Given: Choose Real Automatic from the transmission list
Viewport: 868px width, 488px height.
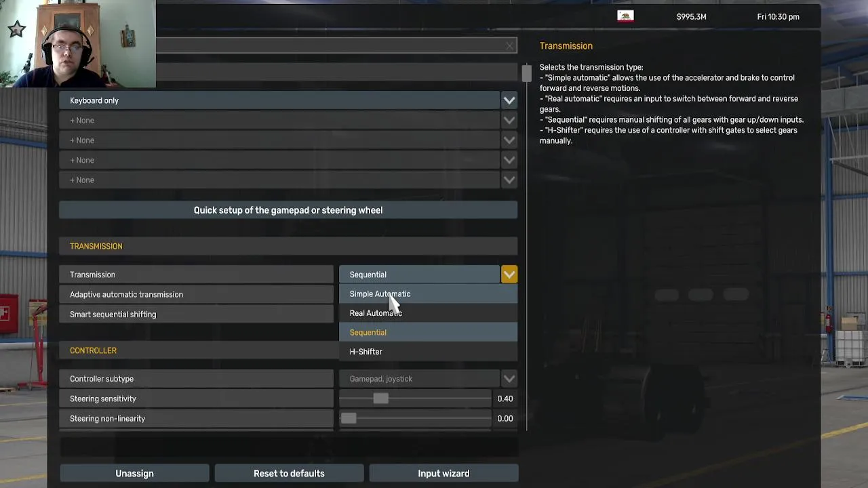Looking at the screenshot, I should click(x=428, y=313).
